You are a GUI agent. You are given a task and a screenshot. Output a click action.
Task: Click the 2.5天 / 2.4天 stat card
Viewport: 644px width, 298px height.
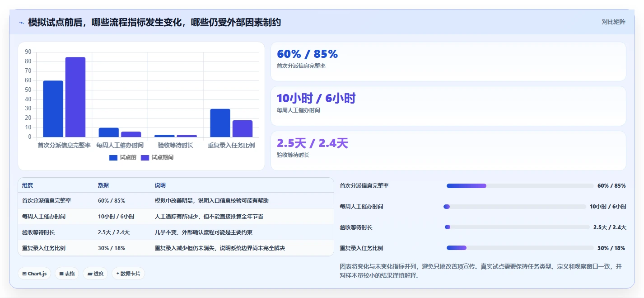tap(448, 151)
